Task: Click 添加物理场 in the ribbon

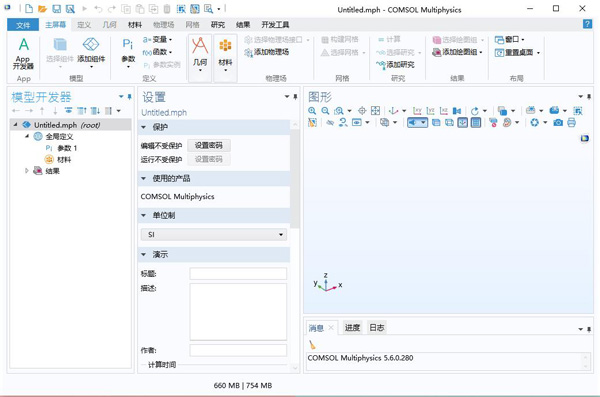Action: coord(267,52)
